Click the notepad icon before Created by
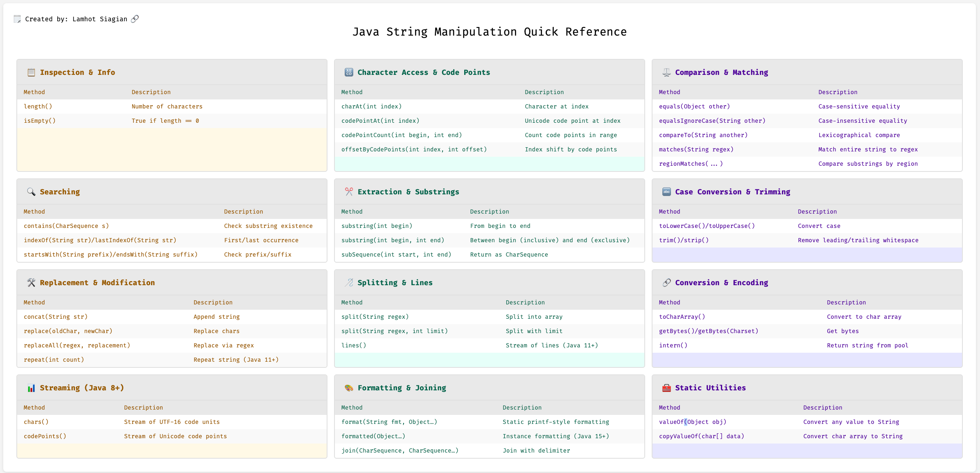 tap(17, 19)
